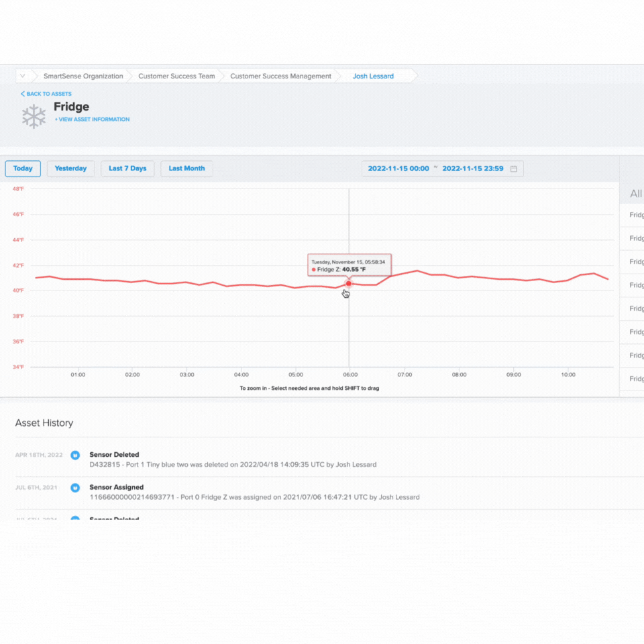Go to Customer Success Team breadcrumb
Viewport: 644px width, 644px height.
[176, 76]
